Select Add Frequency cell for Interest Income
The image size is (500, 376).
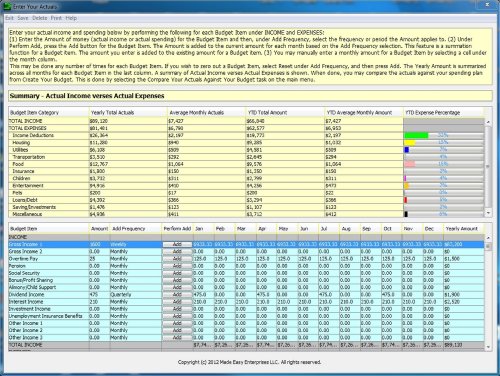(x=136, y=302)
